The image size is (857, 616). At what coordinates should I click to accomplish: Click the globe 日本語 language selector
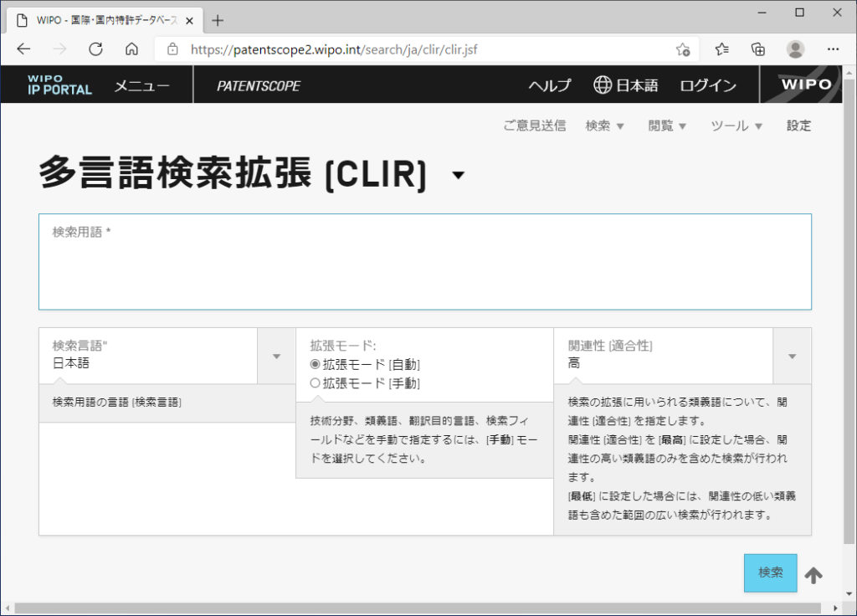pos(626,85)
